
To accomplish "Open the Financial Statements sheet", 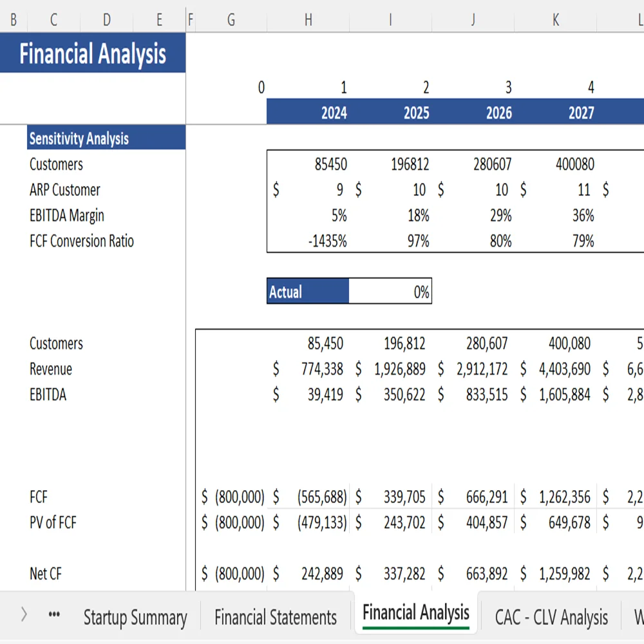I will (x=276, y=616).
